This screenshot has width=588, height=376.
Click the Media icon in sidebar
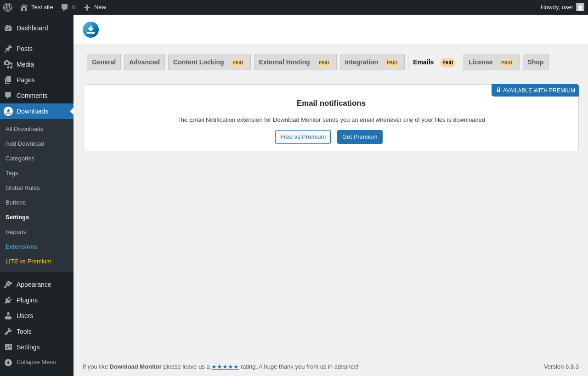tap(8, 64)
